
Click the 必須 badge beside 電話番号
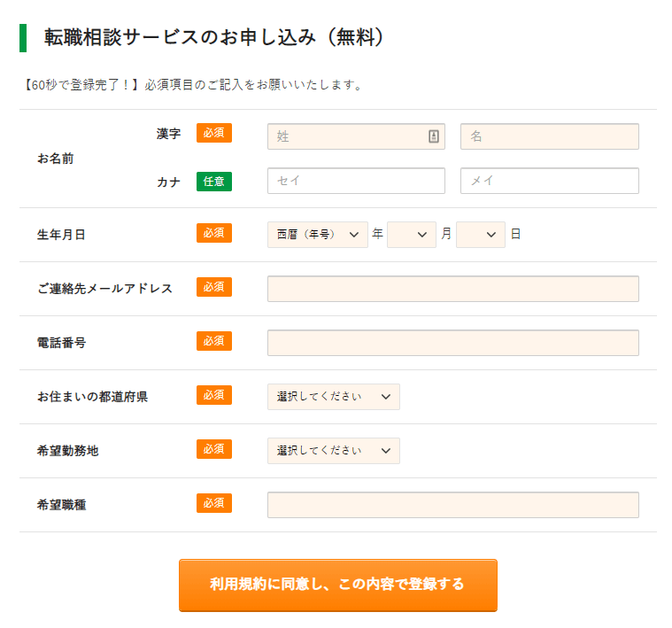click(214, 341)
